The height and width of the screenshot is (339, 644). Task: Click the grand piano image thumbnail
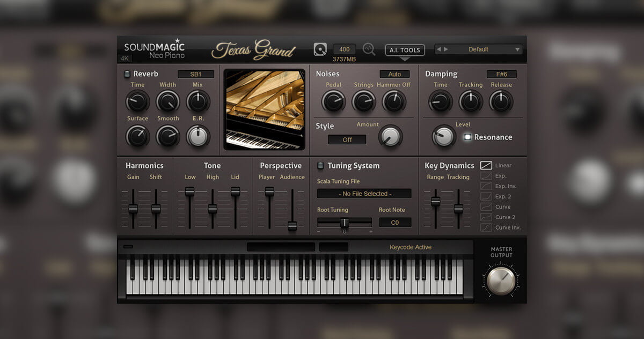pos(264,109)
